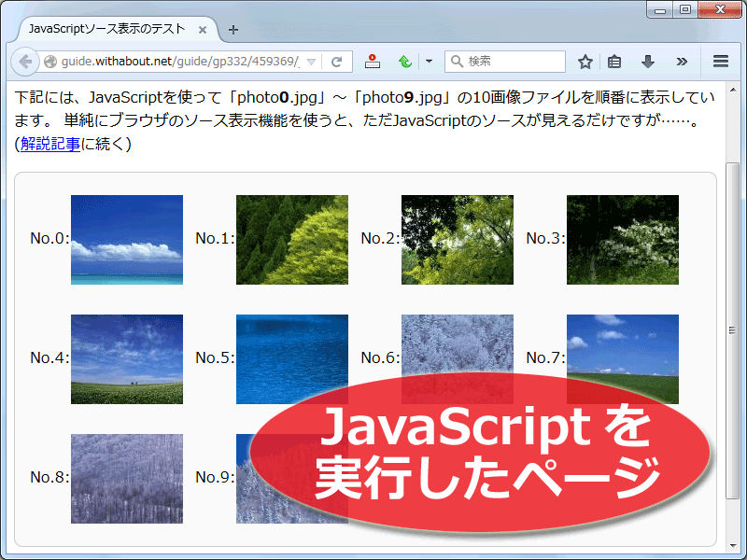This screenshot has height=560, width=747.
Task: Click the printer icon with red badge
Action: [x=372, y=62]
